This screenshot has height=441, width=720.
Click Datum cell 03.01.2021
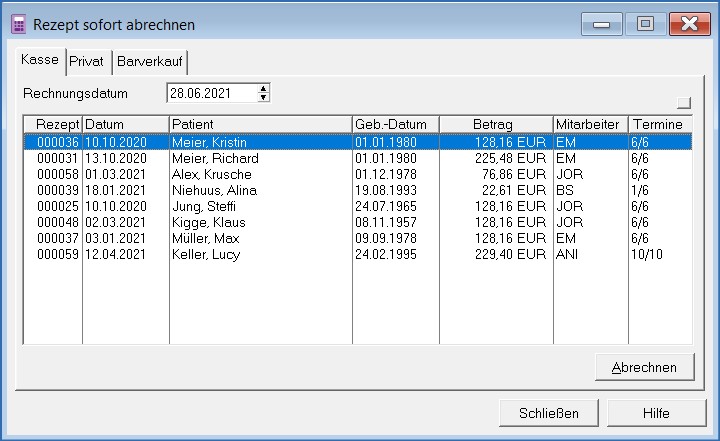pyautogui.click(x=115, y=238)
